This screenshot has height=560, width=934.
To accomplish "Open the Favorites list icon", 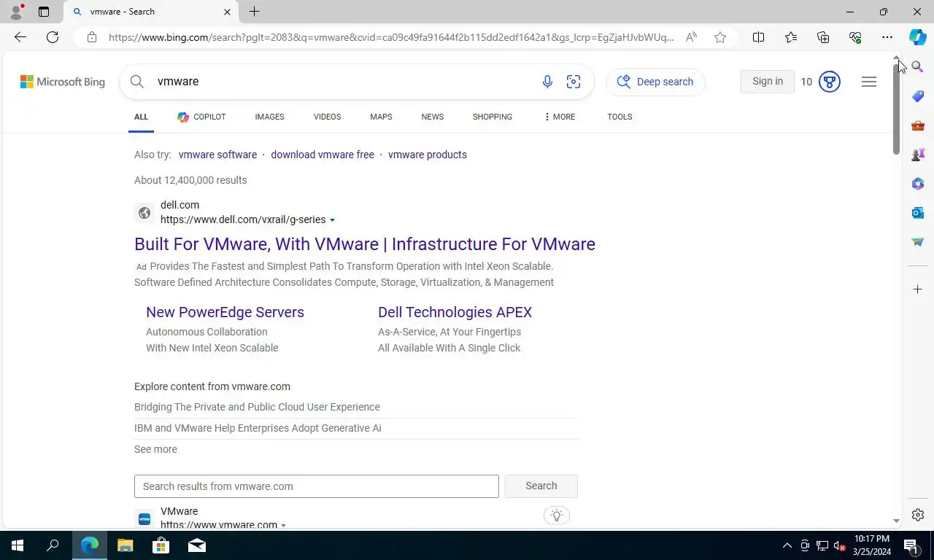I will coord(791,37).
